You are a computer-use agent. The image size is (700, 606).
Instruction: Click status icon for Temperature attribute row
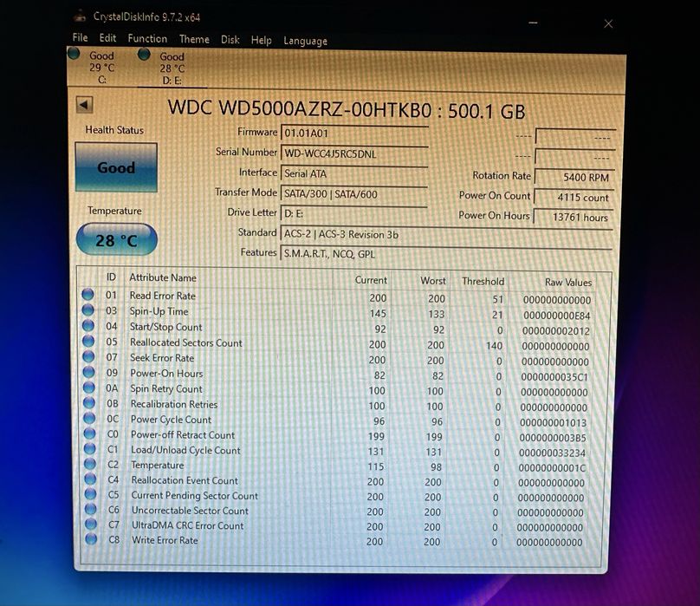pos(90,464)
